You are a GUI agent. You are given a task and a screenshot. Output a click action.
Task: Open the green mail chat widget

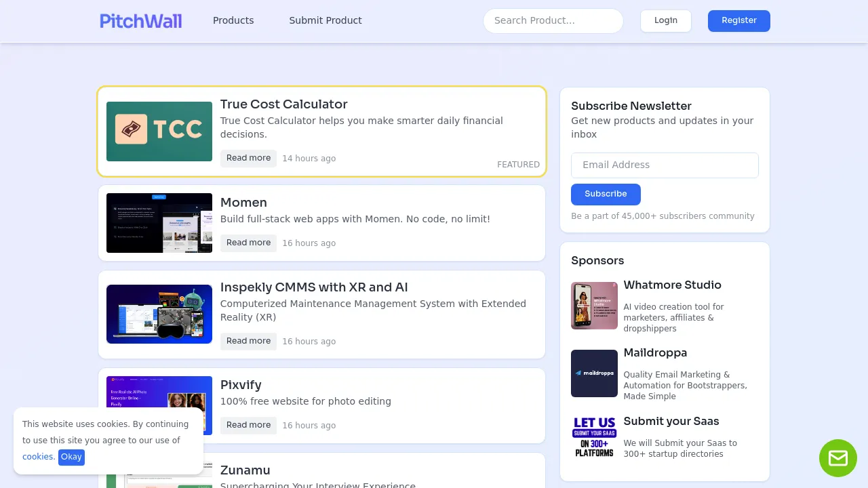[x=838, y=458]
